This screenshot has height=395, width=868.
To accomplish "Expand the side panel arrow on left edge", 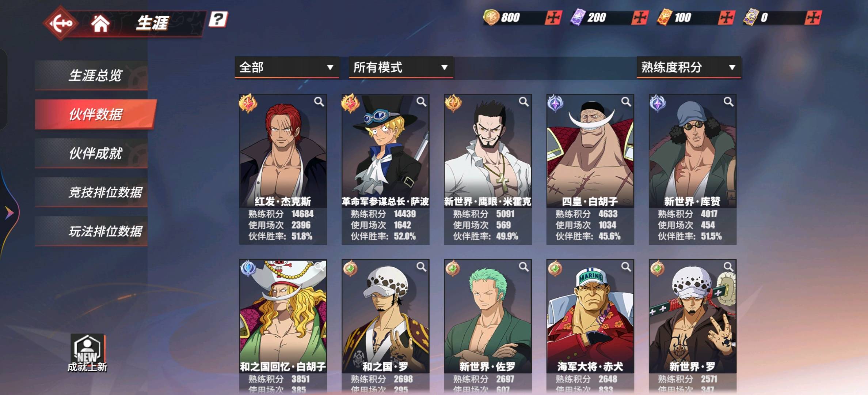I will [9, 212].
